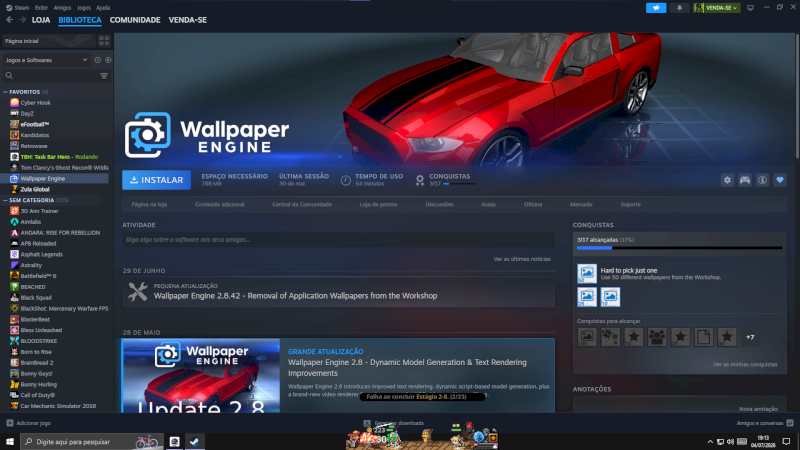Open the Amigos menu
This screenshot has width=800, height=450.
click(x=62, y=8)
